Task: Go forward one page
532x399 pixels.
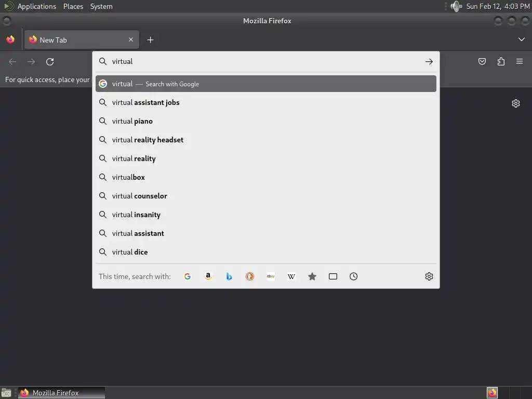Action: point(31,62)
